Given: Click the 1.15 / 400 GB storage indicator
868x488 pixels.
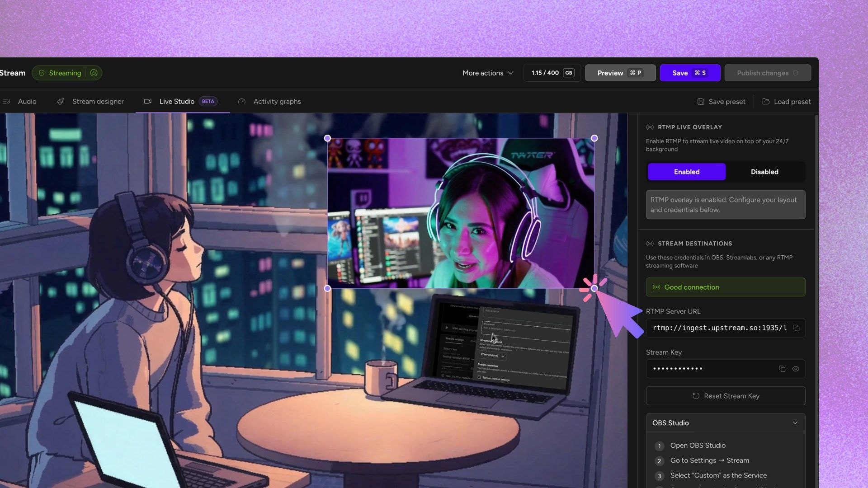Looking at the screenshot, I should click(x=552, y=73).
